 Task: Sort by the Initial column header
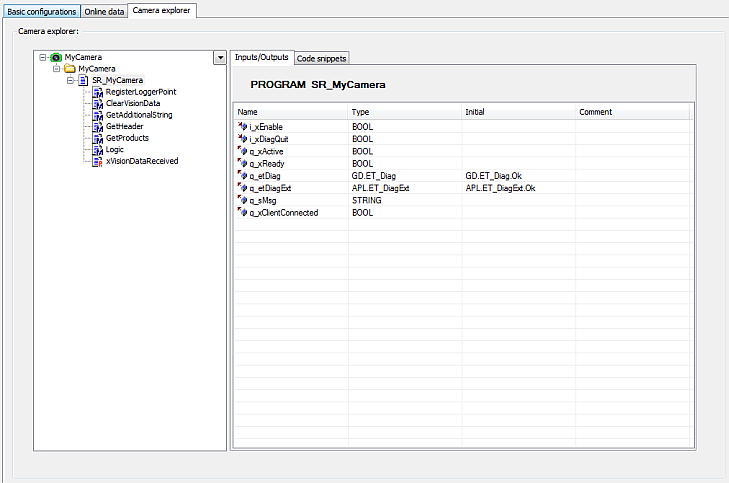518,112
